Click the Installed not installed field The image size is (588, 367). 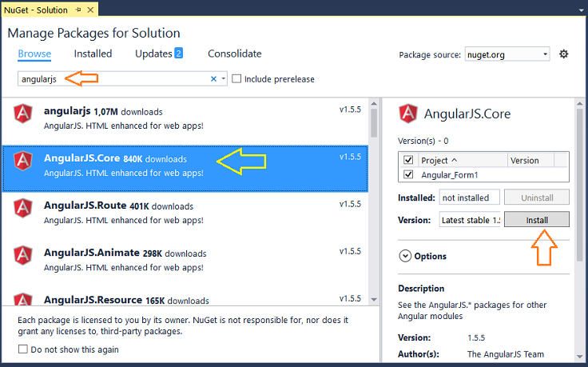pos(470,197)
